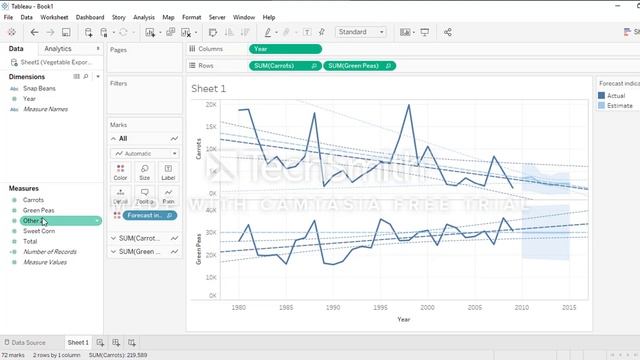Collapse the All marks section

(113, 139)
